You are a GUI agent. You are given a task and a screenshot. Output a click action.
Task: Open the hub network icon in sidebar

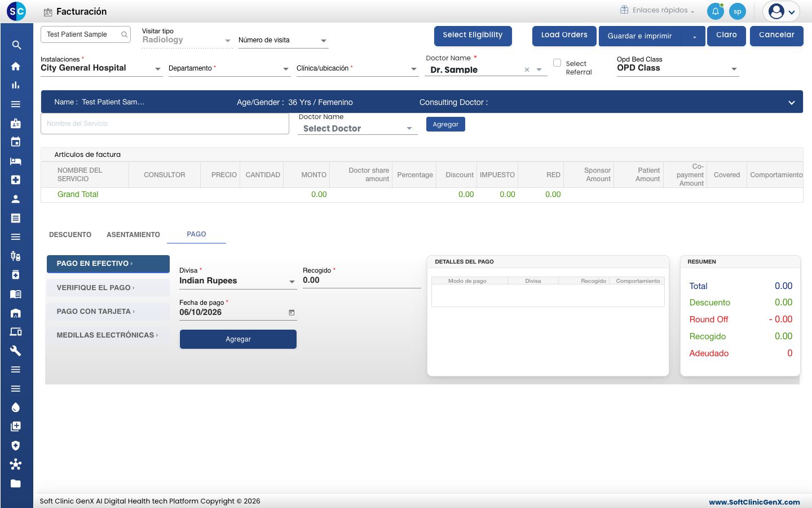16,464
